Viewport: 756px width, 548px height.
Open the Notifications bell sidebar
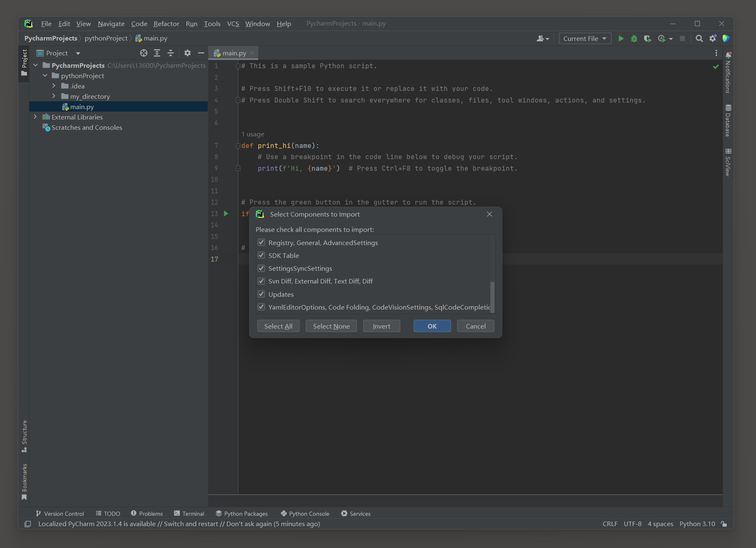point(728,72)
